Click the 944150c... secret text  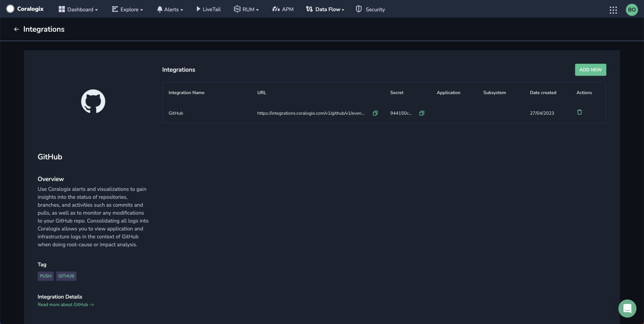401,113
